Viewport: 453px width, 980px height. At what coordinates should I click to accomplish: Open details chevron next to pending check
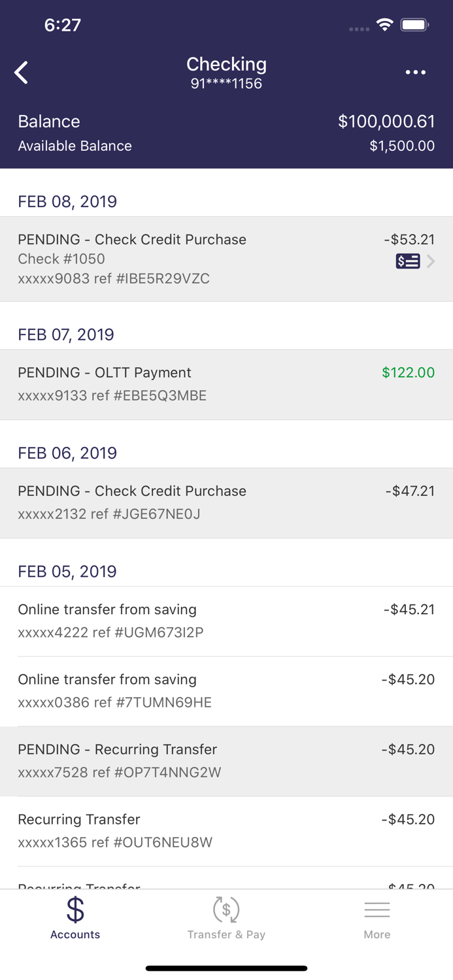pyautogui.click(x=431, y=261)
